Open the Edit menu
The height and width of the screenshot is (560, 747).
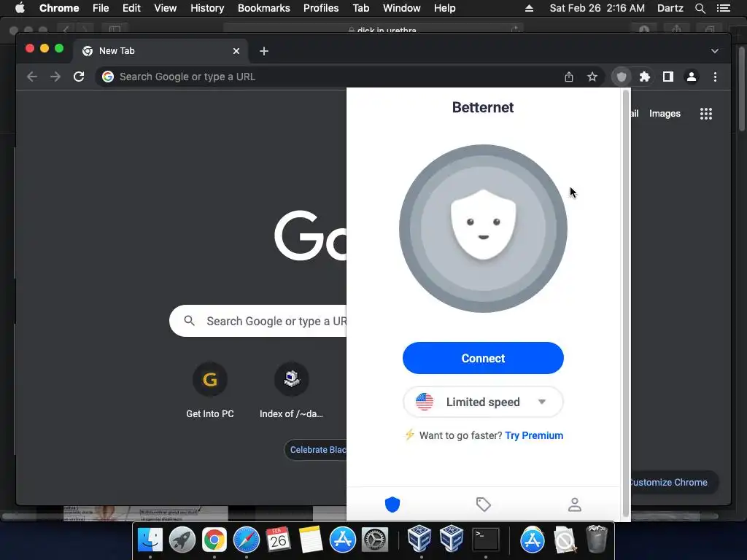(131, 8)
